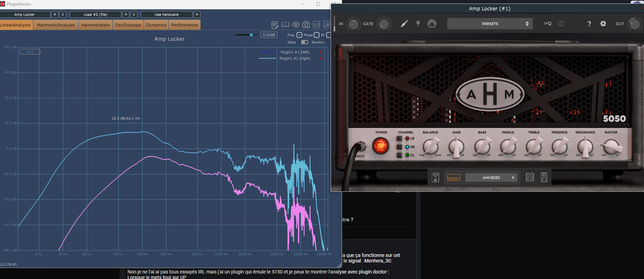Image resolution: width=644 pixels, height=279 pixels.
Task: Select the pedal section icon below the amp
Action: pos(436,177)
